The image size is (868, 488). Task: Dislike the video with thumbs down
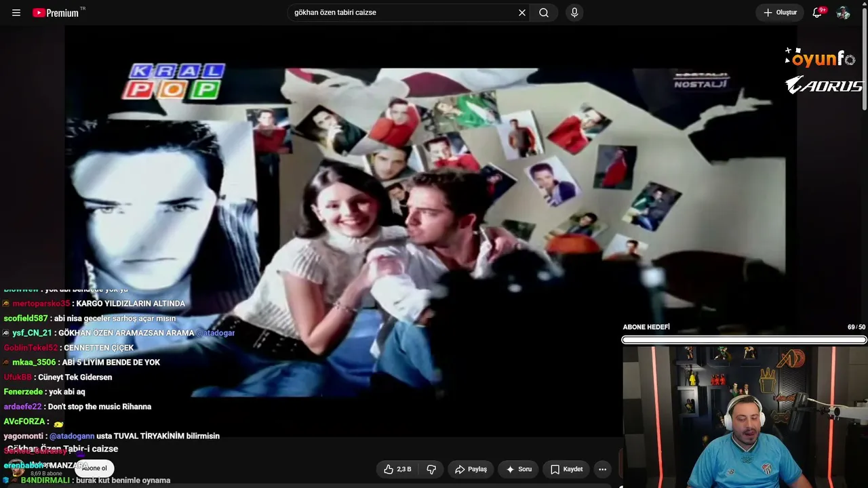coord(431,469)
